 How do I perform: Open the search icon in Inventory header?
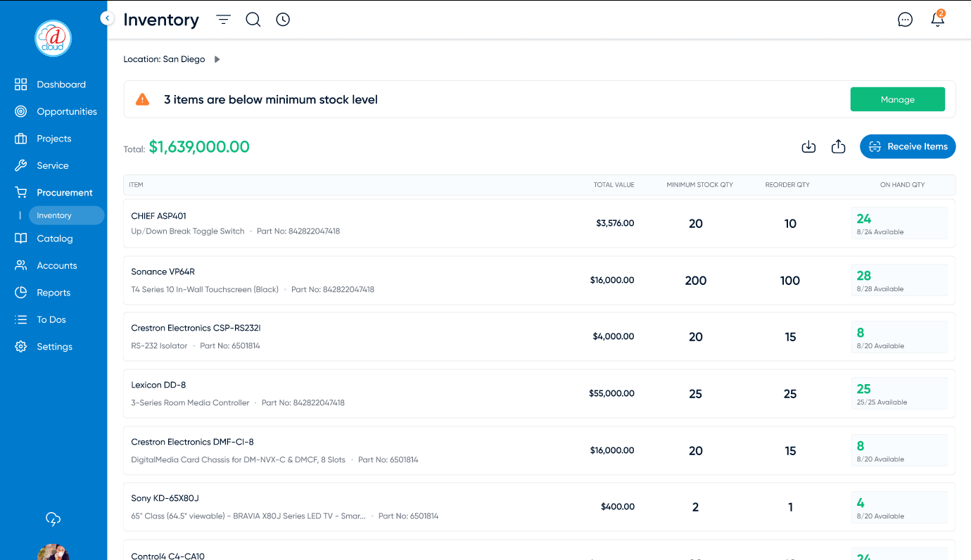pos(253,19)
